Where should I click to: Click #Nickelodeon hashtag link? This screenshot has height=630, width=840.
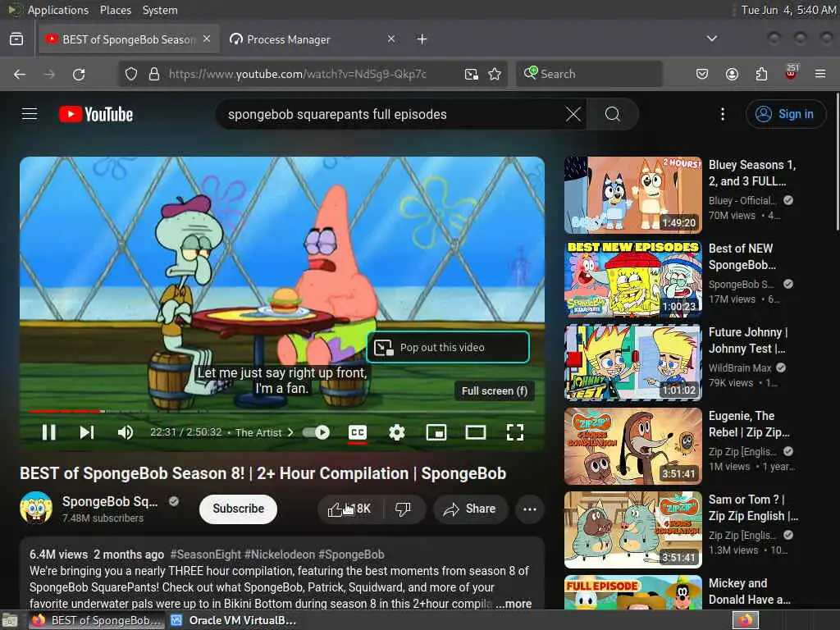pyautogui.click(x=280, y=555)
